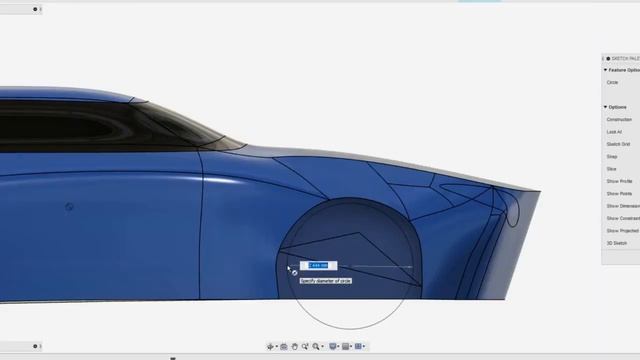Collapse the Feature Options section

coord(605,70)
